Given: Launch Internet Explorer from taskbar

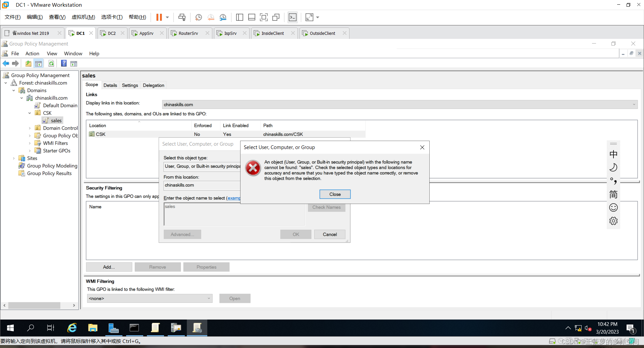Looking at the screenshot, I should tap(72, 328).
